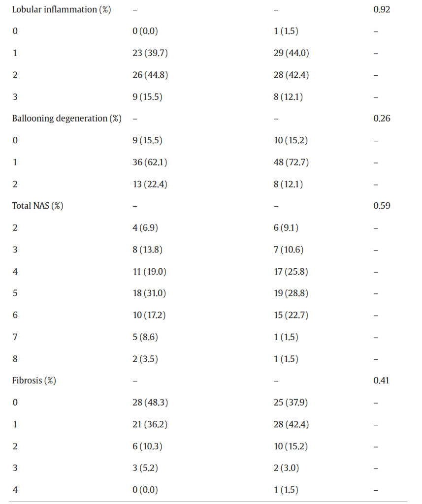Select the cell showing 19 (28.8)

coord(292,293)
